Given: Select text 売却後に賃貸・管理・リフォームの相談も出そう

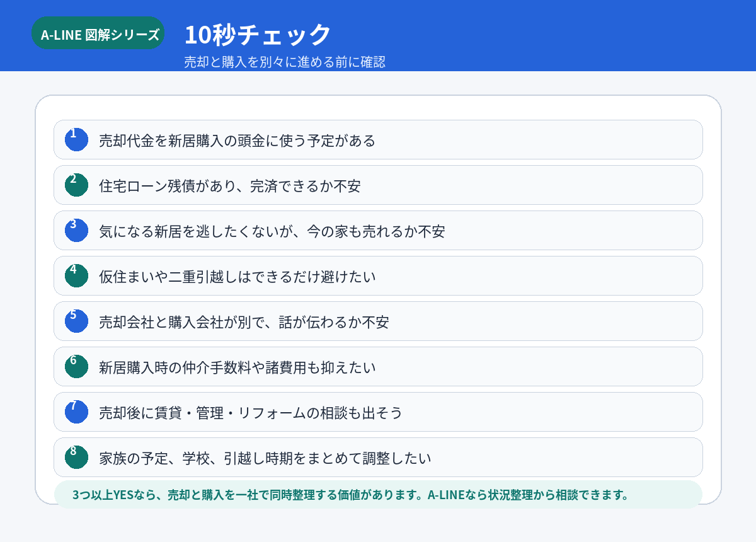Looking at the screenshot, I should click(251, 413).
